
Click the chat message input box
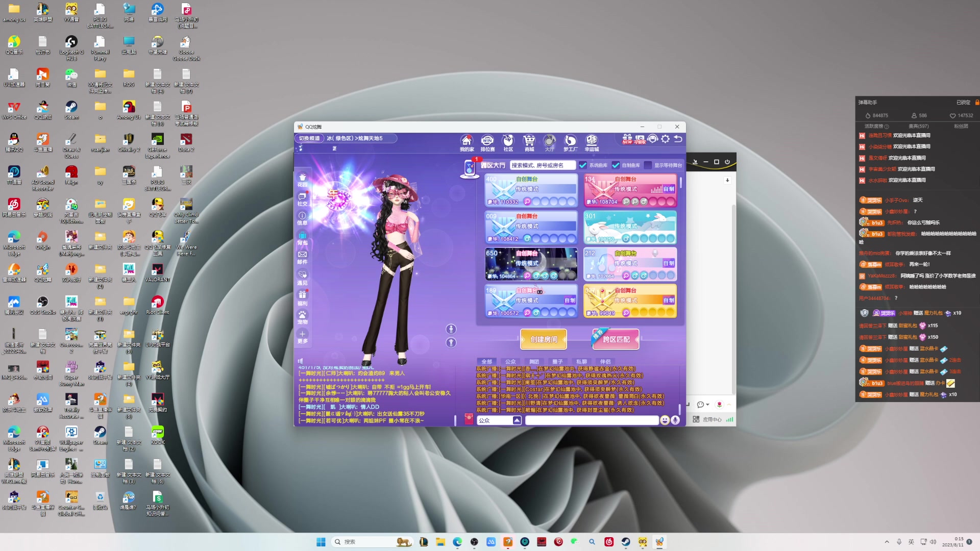592,420
